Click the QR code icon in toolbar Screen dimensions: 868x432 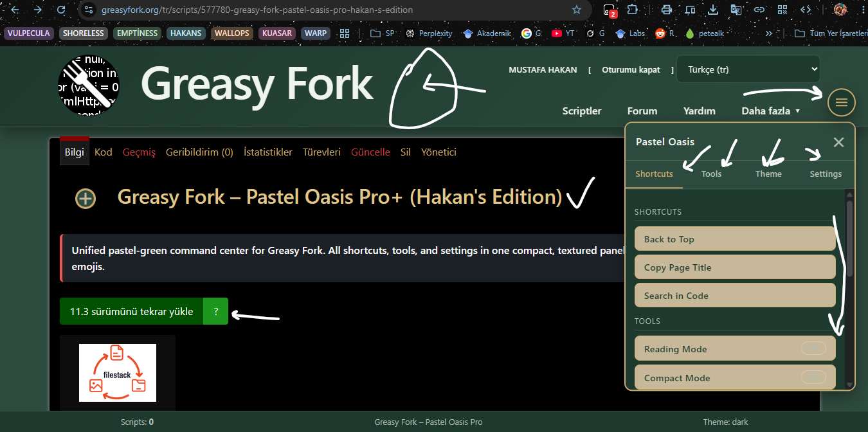(782, 10)
